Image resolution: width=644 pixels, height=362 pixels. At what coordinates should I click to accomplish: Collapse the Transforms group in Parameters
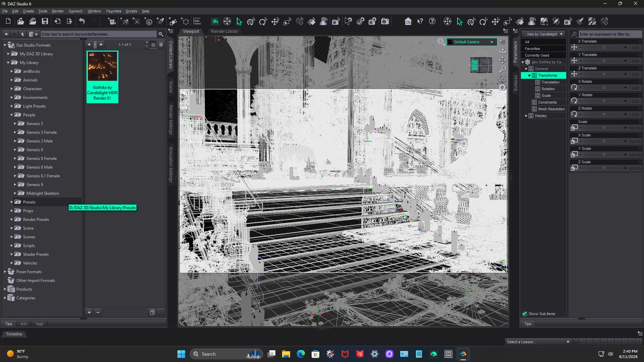coord(530,76)
